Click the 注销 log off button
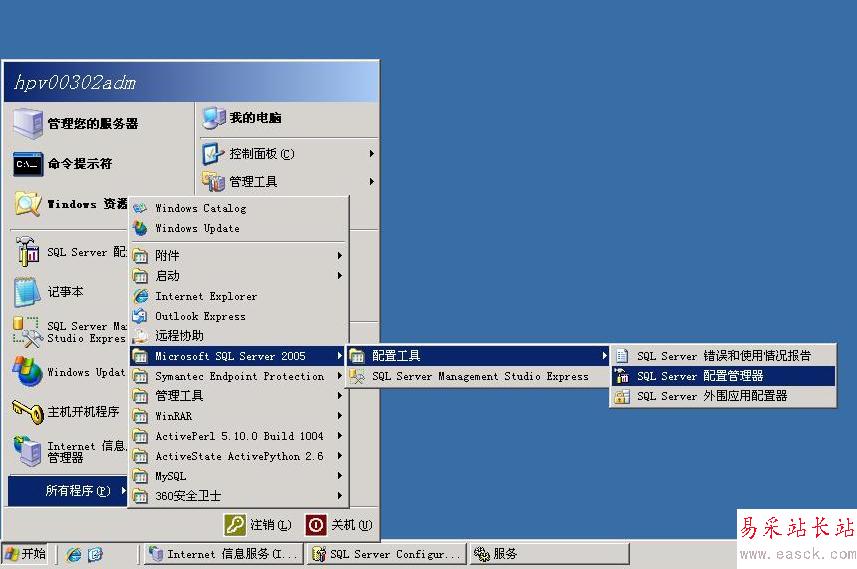Screen dimensions: 857x569 coord(258,525)
